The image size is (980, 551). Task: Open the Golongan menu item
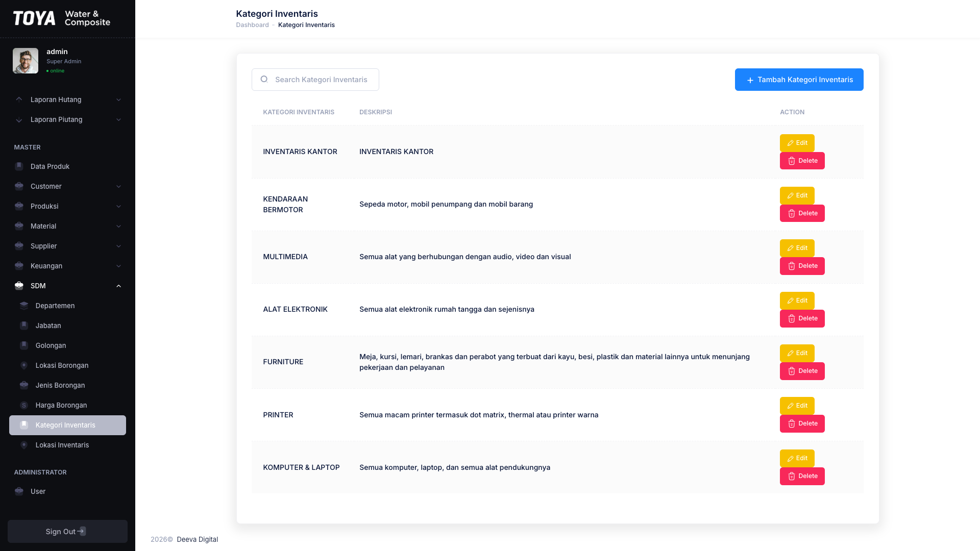67,345
